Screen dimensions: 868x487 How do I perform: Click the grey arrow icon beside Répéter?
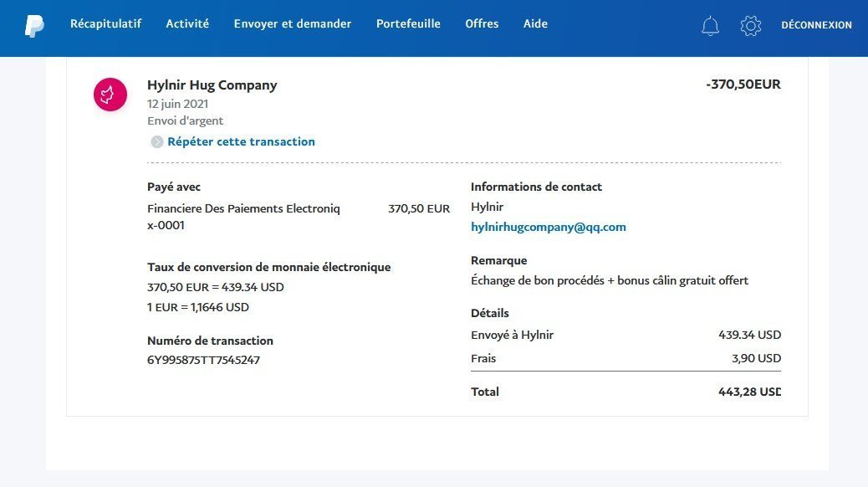[156, 142]
